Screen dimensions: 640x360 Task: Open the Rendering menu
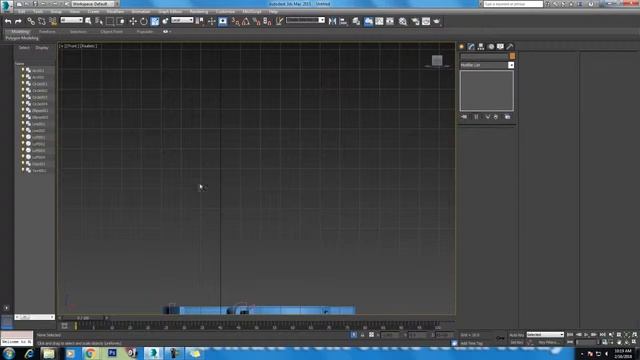[x=199, y=12]
